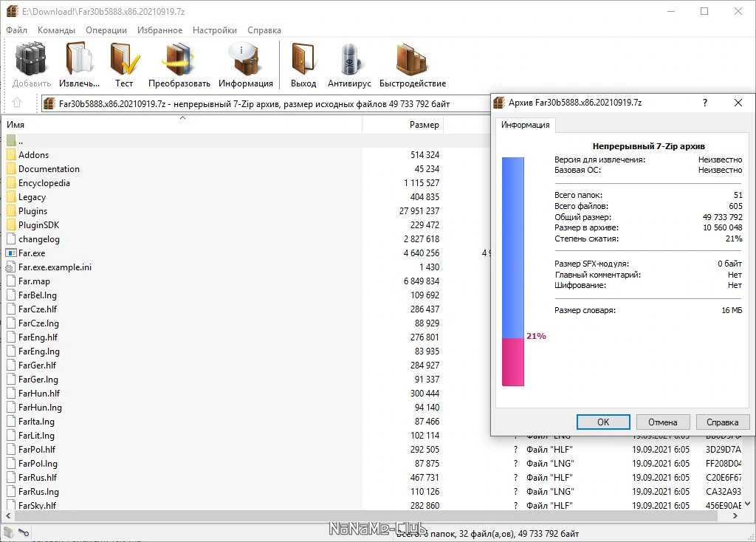The width and height of the screenshot is (756, 542).
Task: Click the horizontal scrollbar left arrow
Action: point(8,515)
